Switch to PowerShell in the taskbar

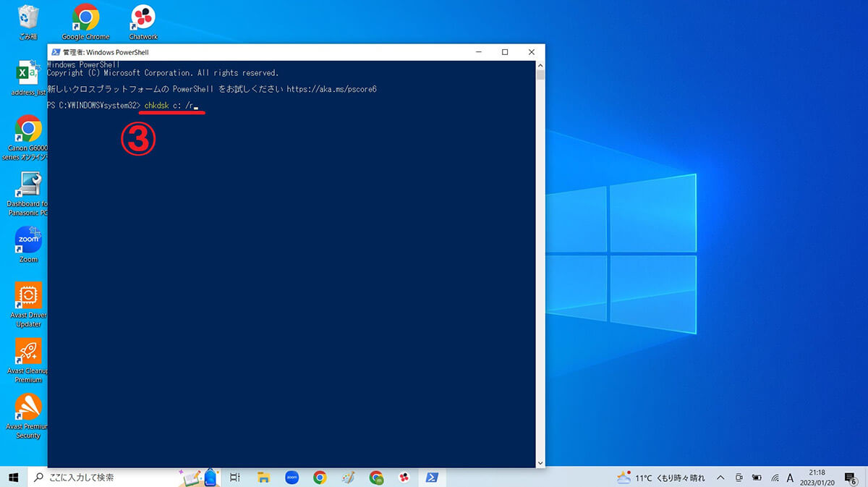tap(432, 477)
